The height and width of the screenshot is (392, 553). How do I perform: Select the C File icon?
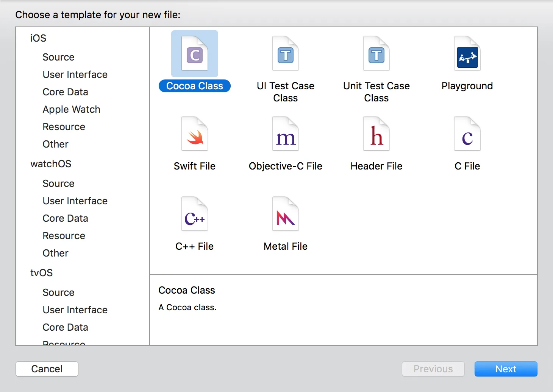pos(467,134)
